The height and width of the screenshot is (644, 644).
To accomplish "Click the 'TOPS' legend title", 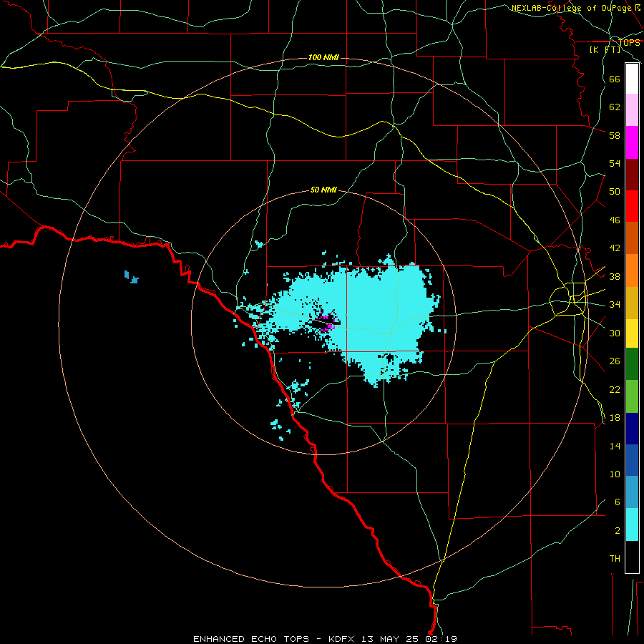I will [629, 43].
